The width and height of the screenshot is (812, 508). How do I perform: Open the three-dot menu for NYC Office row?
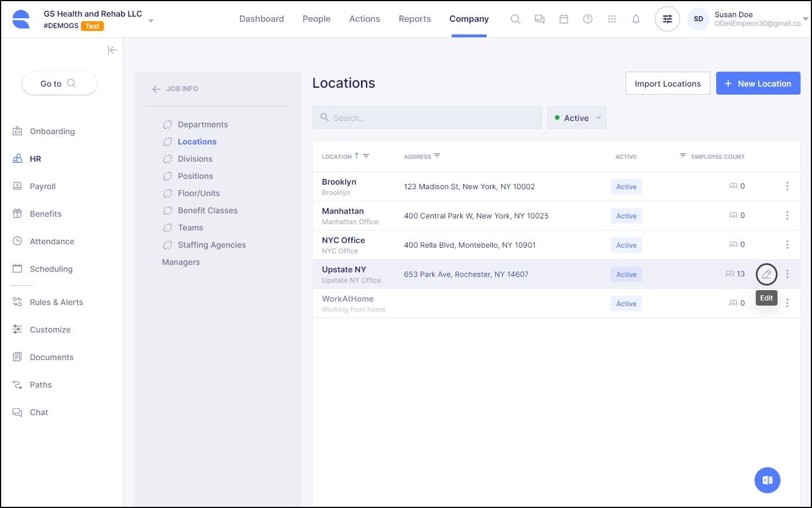(787, 244)
